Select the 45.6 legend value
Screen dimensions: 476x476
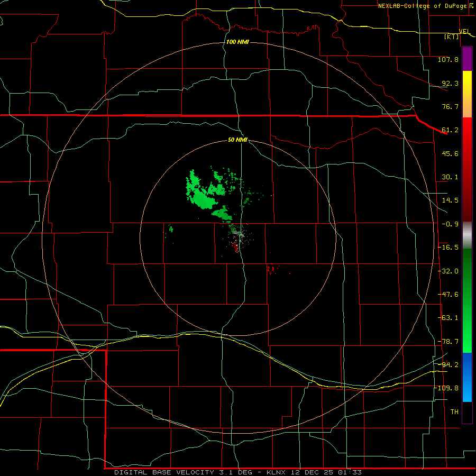coord(450,153)
